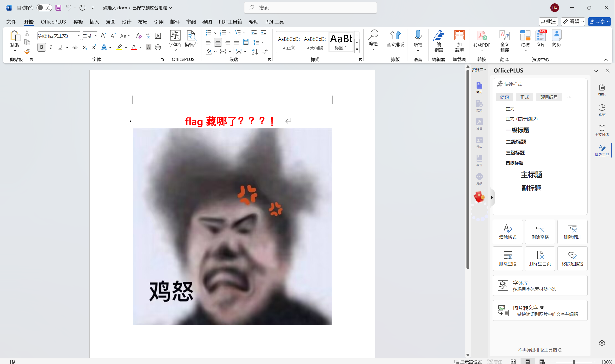Click the Decrease Indent icon
This screenshot has height=364, width=615.
pyautogui.click(x=254, y=33)
